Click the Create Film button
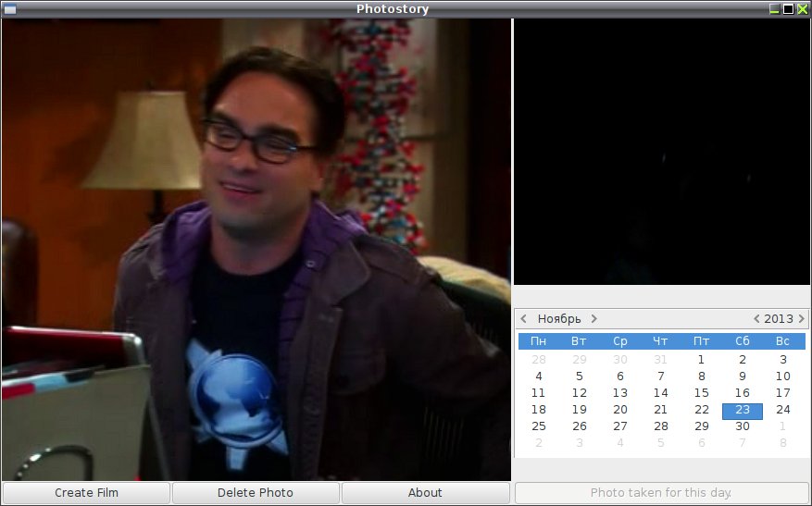The width and height of the screenshot is (812, 506). click(x=86, y=492)
